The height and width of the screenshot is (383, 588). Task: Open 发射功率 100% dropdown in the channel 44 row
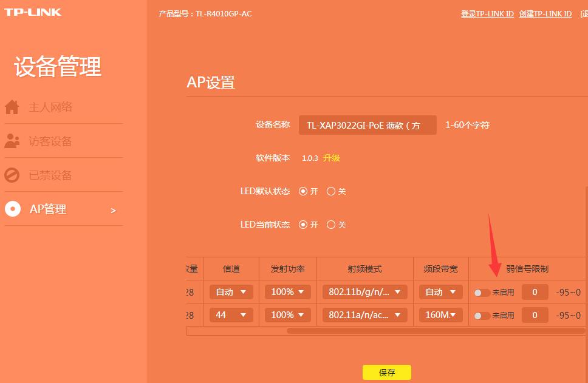(288, 315)
